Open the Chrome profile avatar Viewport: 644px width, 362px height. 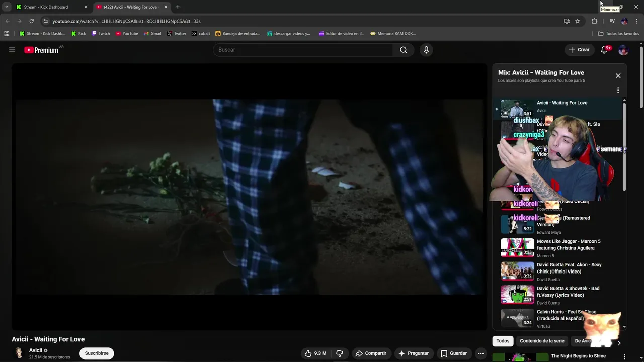[624, 21]
